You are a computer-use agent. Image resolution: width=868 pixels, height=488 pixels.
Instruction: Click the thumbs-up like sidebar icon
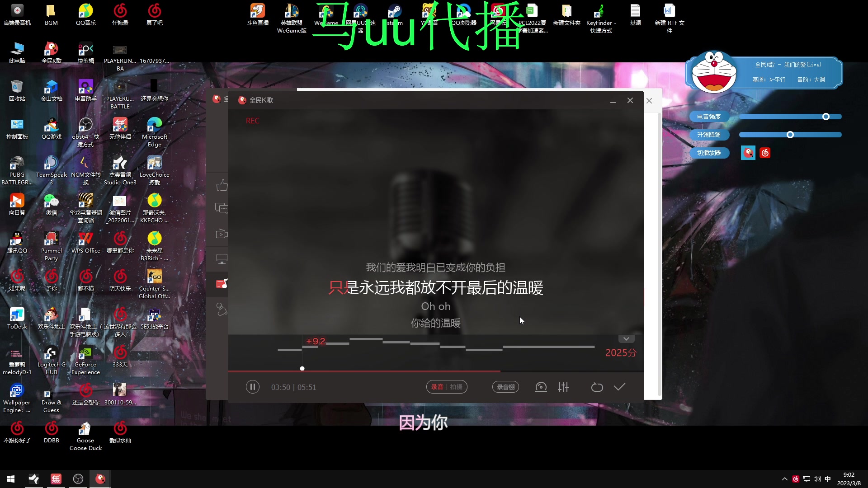pyautogui.click(x=222, y=185)
